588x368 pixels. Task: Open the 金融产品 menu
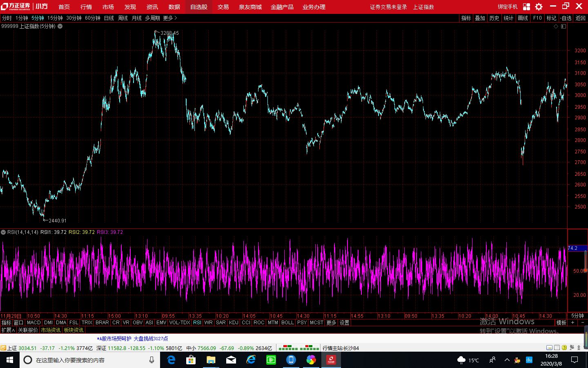pos(282,7)
